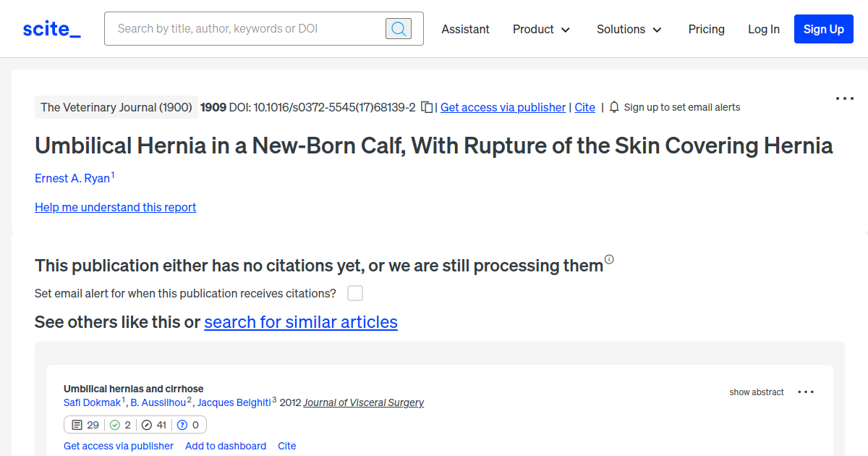The height and width of the screenshot is (456, 868).
Task: Show abstract for Umbilical hernias and cirrhose
Action: pos(756,392)
